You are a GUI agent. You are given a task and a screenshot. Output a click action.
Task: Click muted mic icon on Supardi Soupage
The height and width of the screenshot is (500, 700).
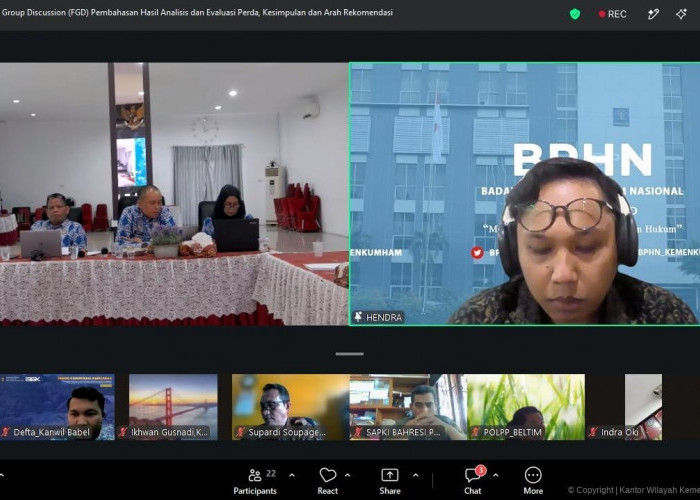click(x=241, y=432)
